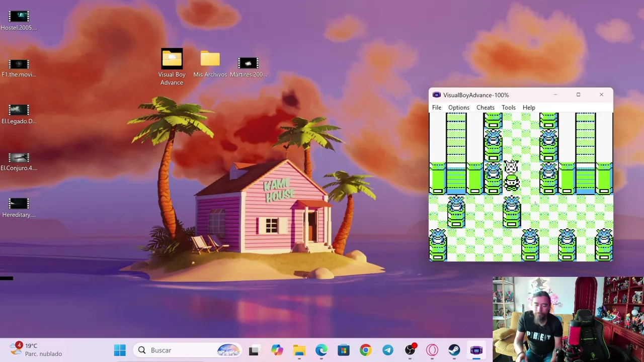
Task: Open Task View from the taskbar
Action: click(254, 350)
